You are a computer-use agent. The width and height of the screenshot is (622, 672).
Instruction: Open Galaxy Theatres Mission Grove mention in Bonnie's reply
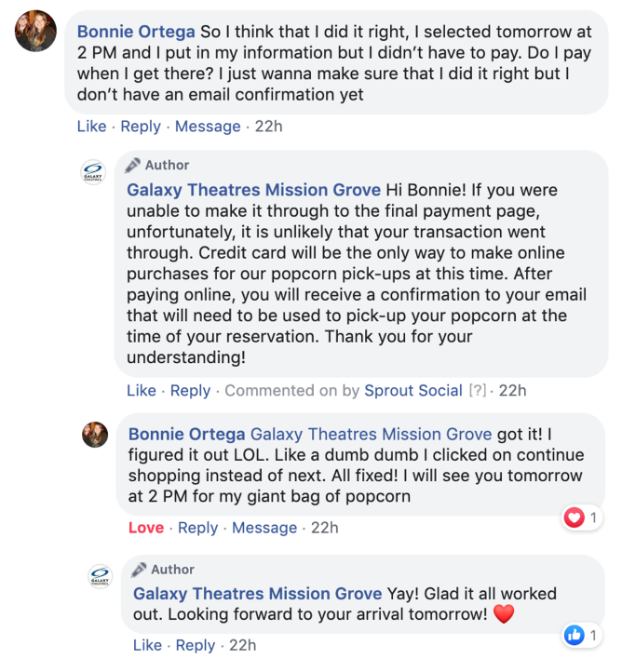click(371, 434)
